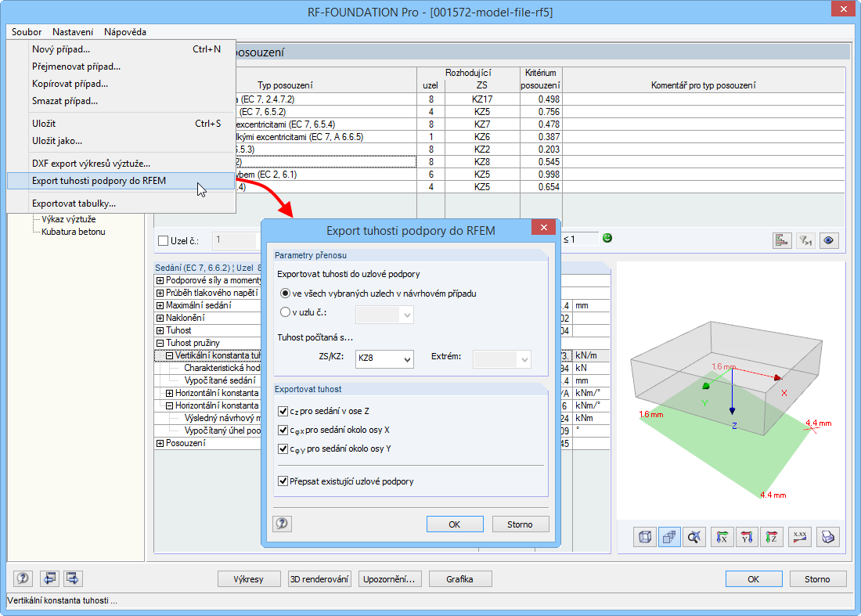
Task: Expand the 'Posouzení' tree node
Action: click(160, 443)
